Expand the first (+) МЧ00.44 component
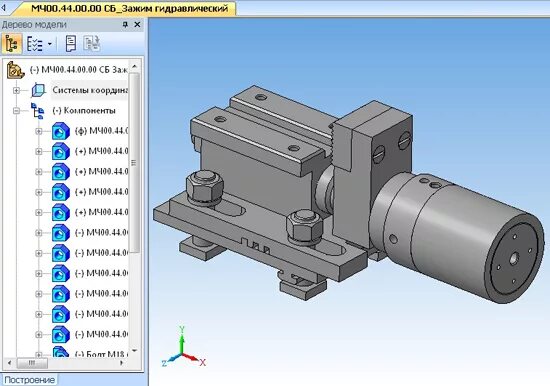The image size is (550, 386). pyautogui.click(x=39, y=152)
